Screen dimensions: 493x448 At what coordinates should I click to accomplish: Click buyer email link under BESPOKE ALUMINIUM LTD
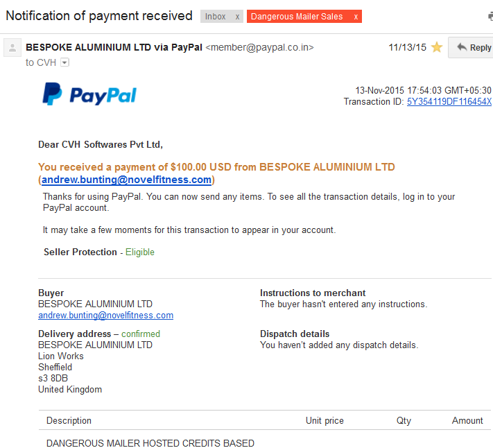point(105,316)
